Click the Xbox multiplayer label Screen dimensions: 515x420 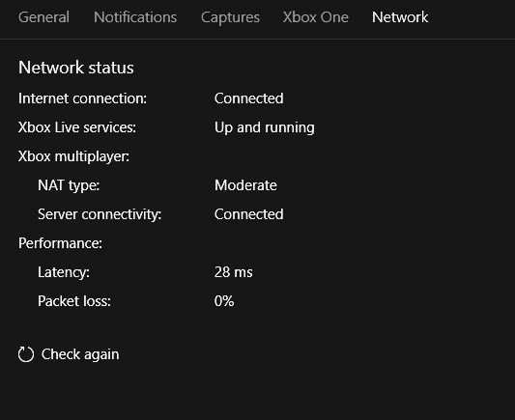tap(73, 156)
